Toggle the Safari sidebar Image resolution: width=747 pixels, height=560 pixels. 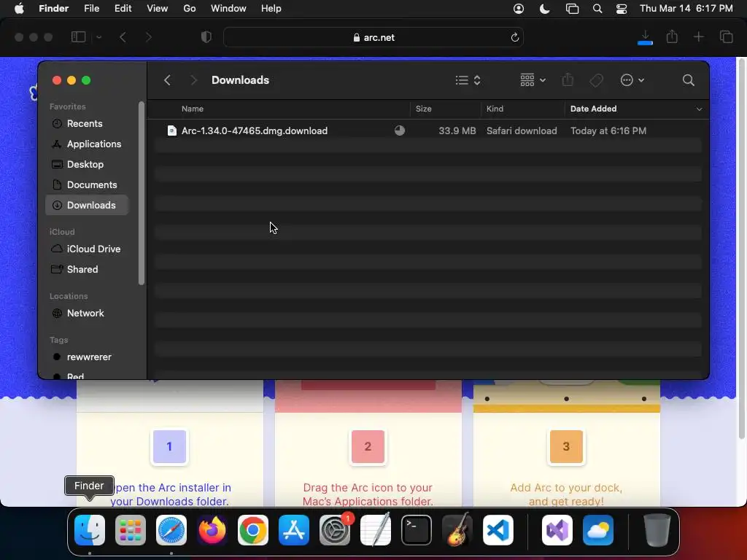(78, 36)
